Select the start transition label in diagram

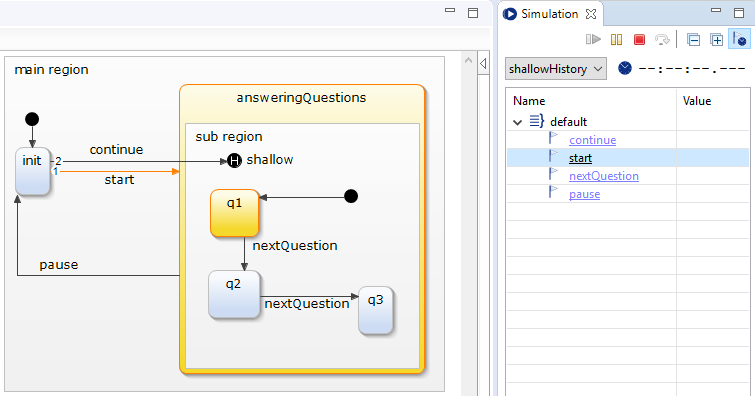tap(119, 180)
